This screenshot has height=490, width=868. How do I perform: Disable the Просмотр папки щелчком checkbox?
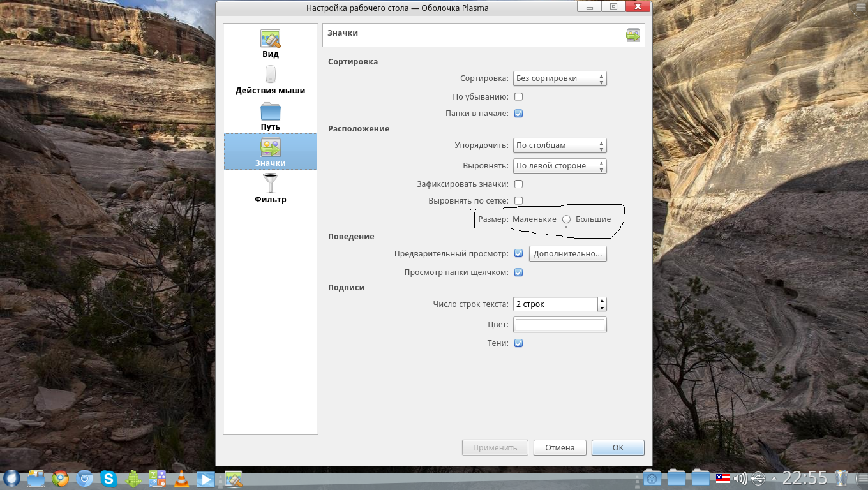(518, 272)
